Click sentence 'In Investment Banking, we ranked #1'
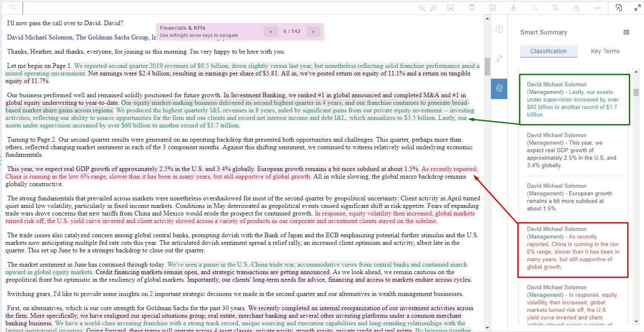Image resolution: width=644 pixels, height=332 pixels. click(236, 99)
